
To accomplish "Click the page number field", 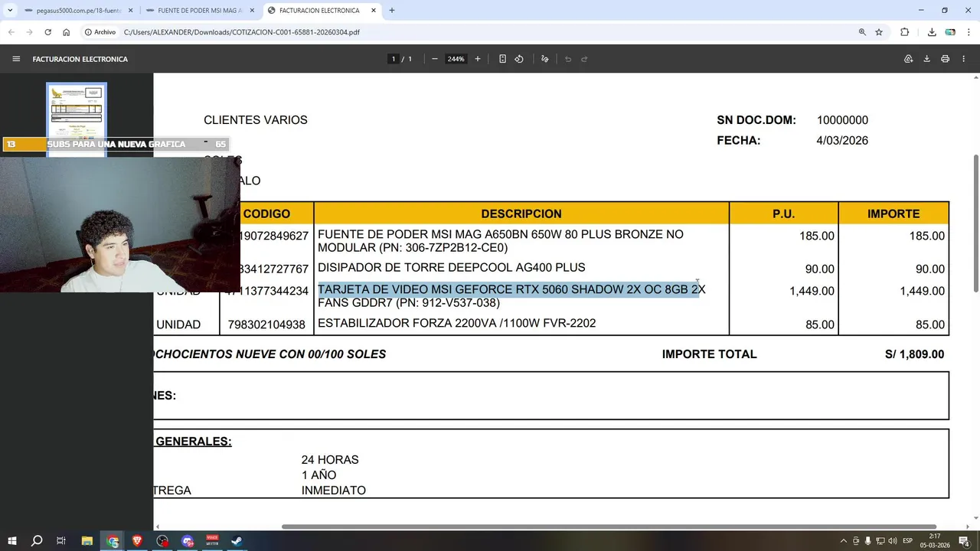I will point(394,59).
